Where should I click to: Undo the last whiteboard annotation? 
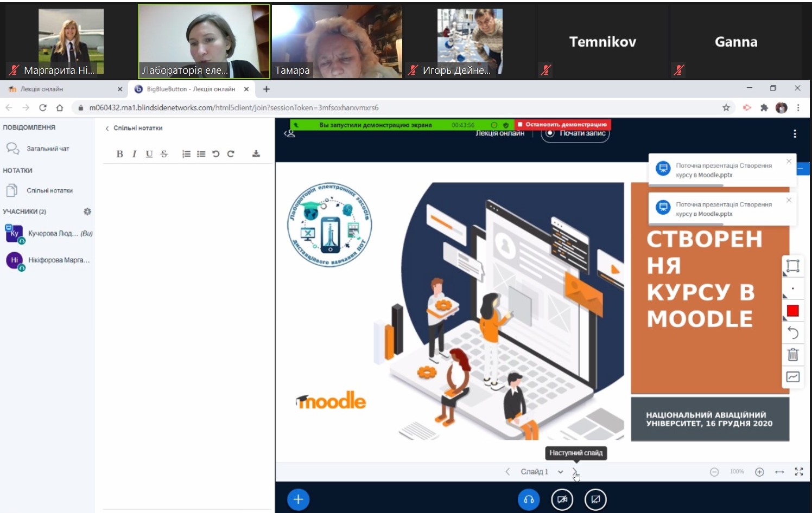tap(792, 332)
